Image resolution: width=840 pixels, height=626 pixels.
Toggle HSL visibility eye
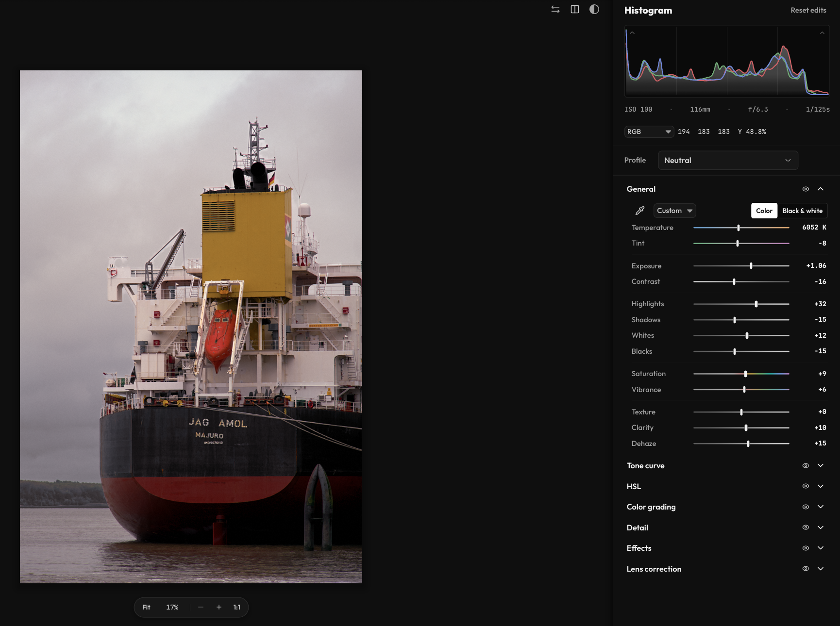[806, 486]
